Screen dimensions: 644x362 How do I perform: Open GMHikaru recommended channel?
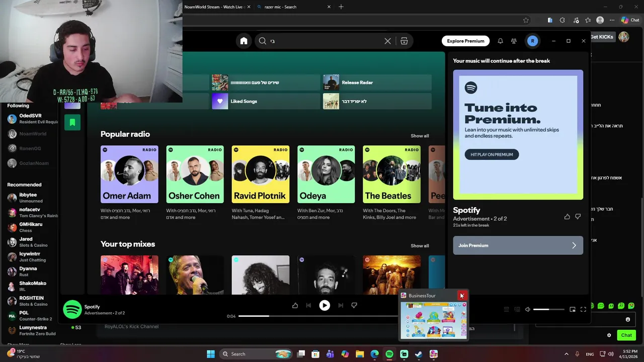pyautogui.click(x=33, y=227)
